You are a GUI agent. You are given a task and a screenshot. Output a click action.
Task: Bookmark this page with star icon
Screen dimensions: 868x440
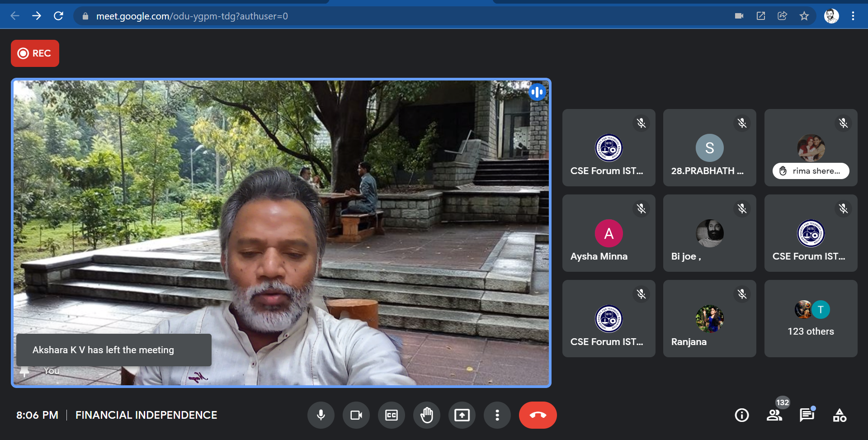click(x=804, y=16)
